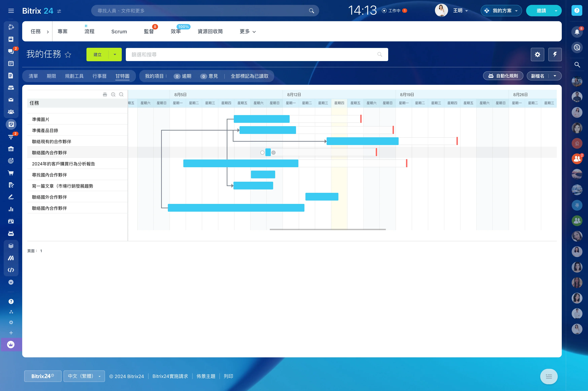Toggle the 意見 counter filter
Screen dimensions: 588x391
(x=209, y=76)
